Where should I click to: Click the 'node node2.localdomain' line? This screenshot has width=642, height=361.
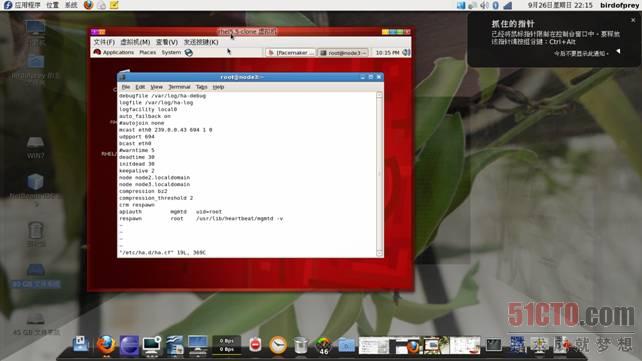coord(154,178)
